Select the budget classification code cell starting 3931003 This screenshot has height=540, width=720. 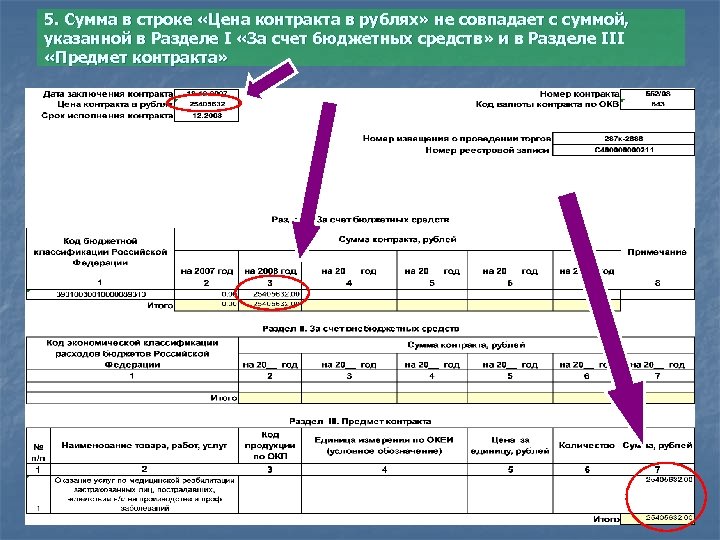point(101,294)
